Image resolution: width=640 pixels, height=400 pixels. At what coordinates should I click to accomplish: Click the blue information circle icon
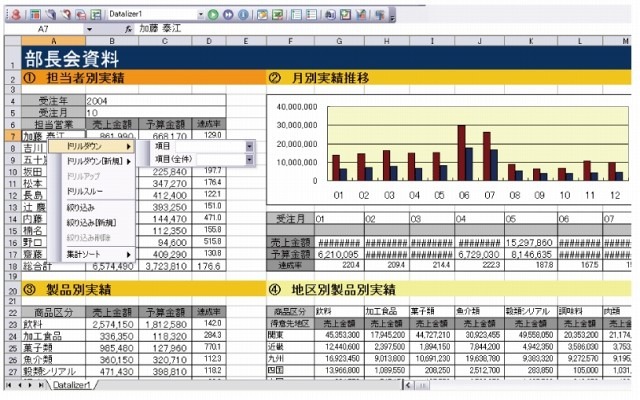[x=243, y=15]
